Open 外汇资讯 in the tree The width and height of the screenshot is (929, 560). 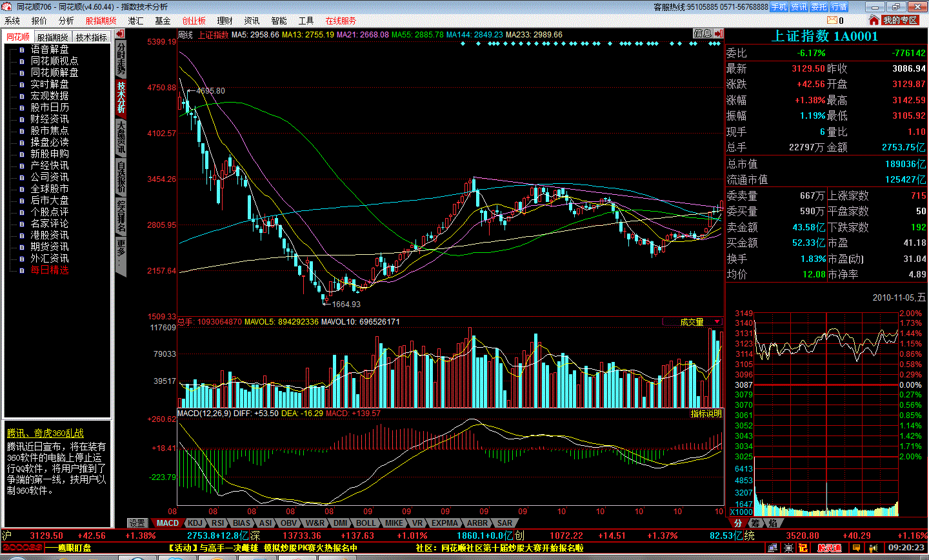point(50,258)
